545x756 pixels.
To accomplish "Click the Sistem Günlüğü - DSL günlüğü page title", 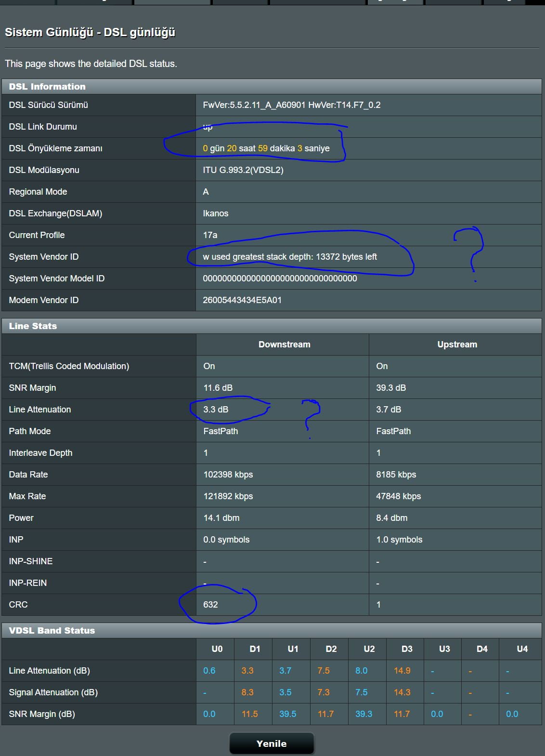I will click(x=90, y=32).
